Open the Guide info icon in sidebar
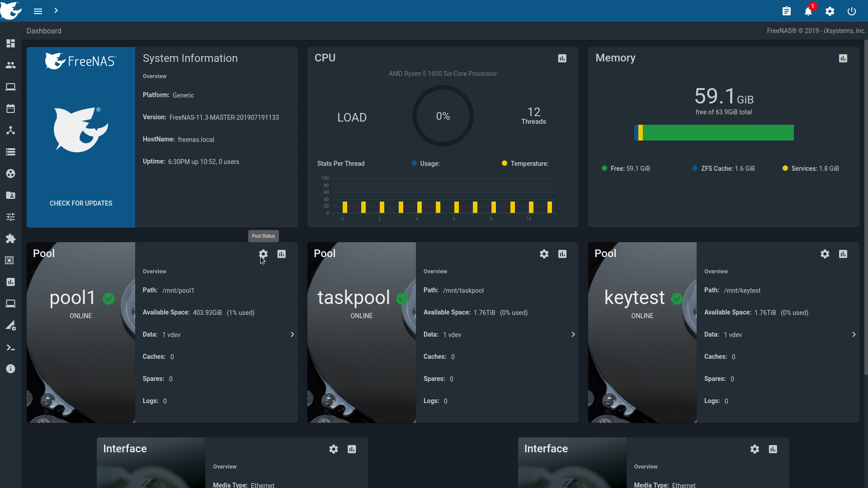This screenshot has height=488, width=868. [x=11, y=369]
